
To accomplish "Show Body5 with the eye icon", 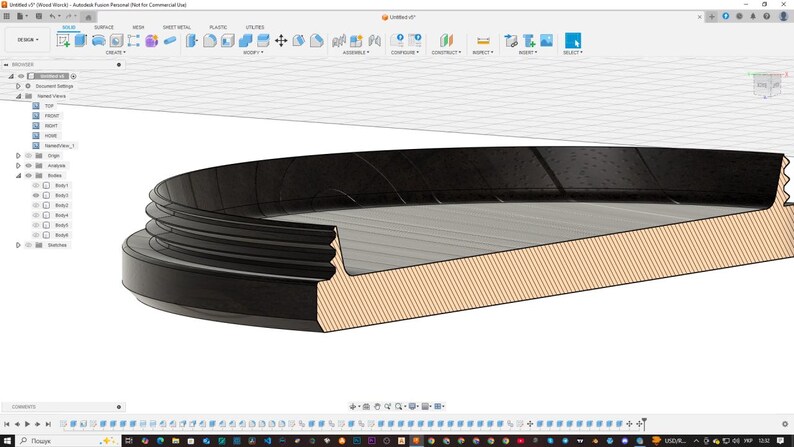I will [36, 225].
